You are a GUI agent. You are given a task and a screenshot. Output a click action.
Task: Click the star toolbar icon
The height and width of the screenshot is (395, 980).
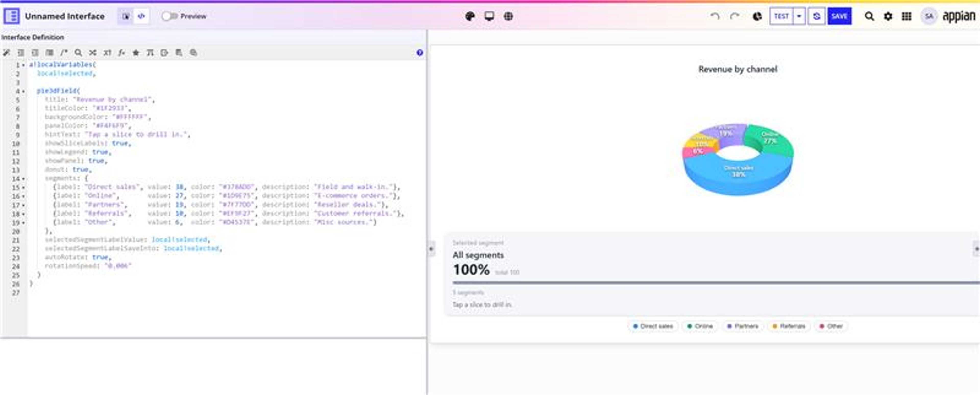click(x=136, y=53)
